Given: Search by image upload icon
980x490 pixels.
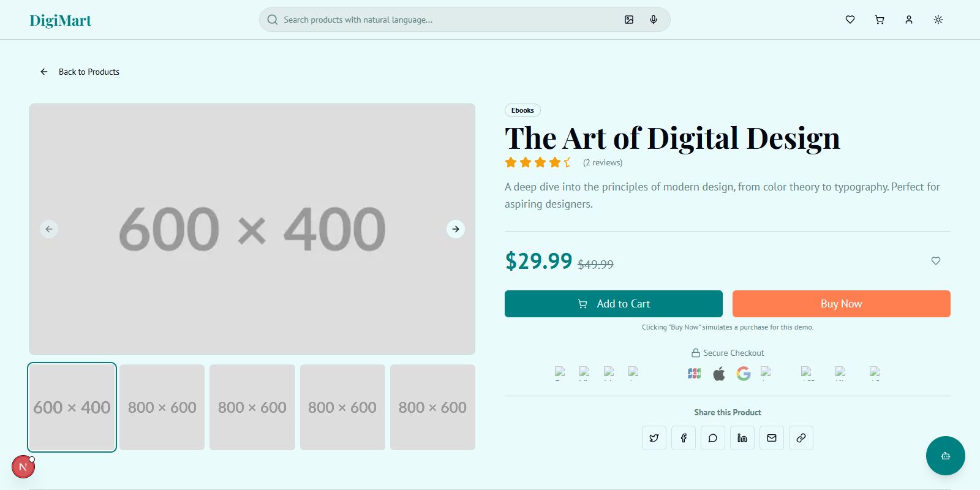Looking at the screenshot, I should pyautogui.click(x=629, y=20).
